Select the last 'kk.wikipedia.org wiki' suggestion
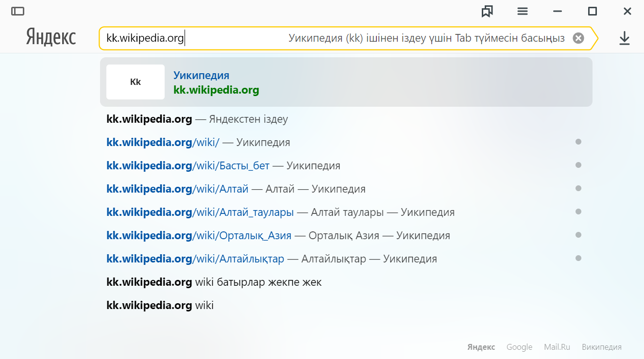644x359 pixels. tap(160, 306)
